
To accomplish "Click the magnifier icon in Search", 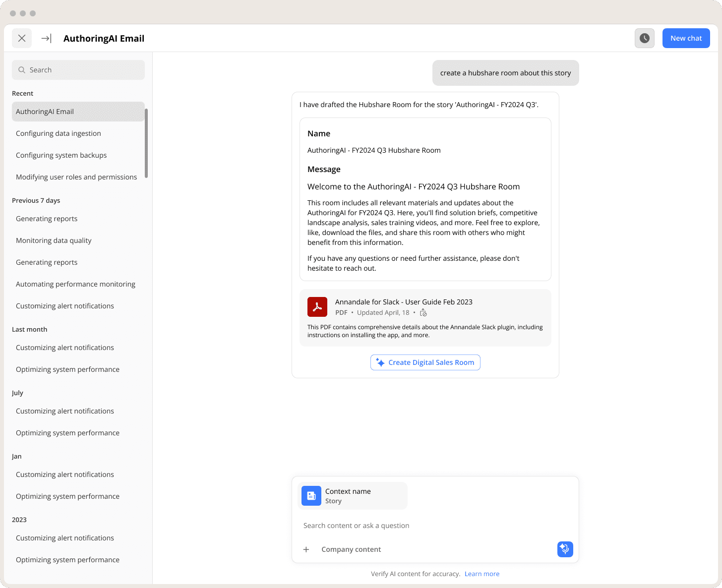I will click(x=22, y=70).
